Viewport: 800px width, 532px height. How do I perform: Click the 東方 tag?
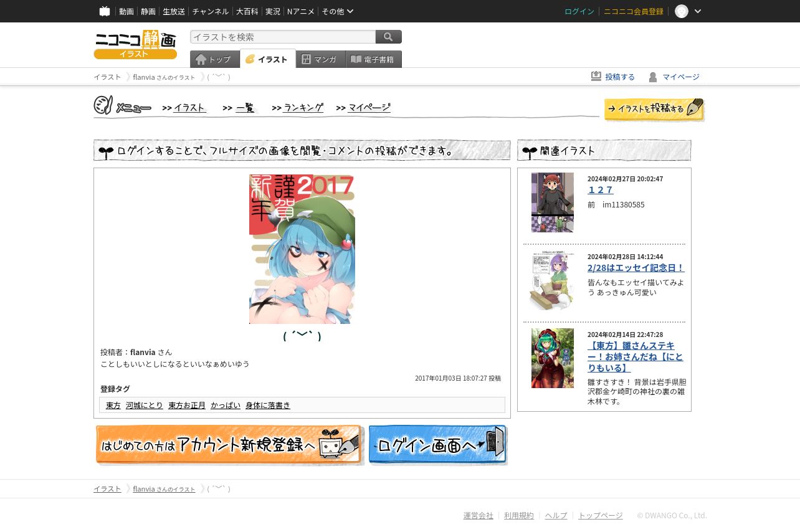coord(113,405)
